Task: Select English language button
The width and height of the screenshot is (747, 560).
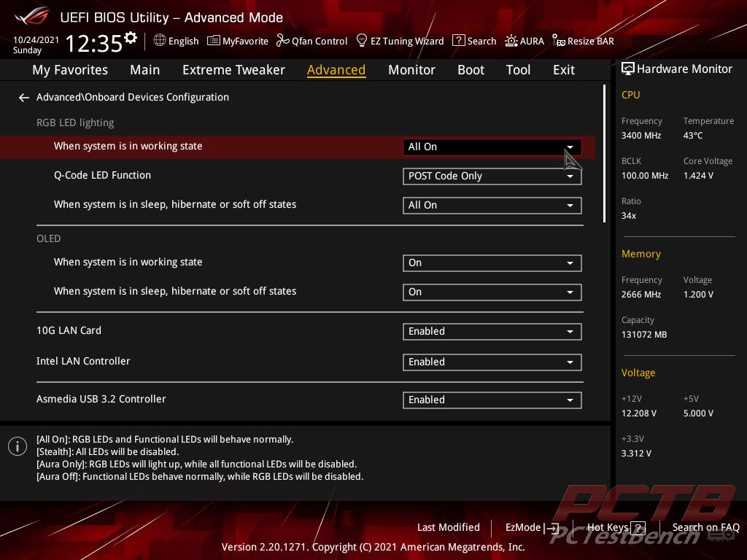Action: point(176,41)
